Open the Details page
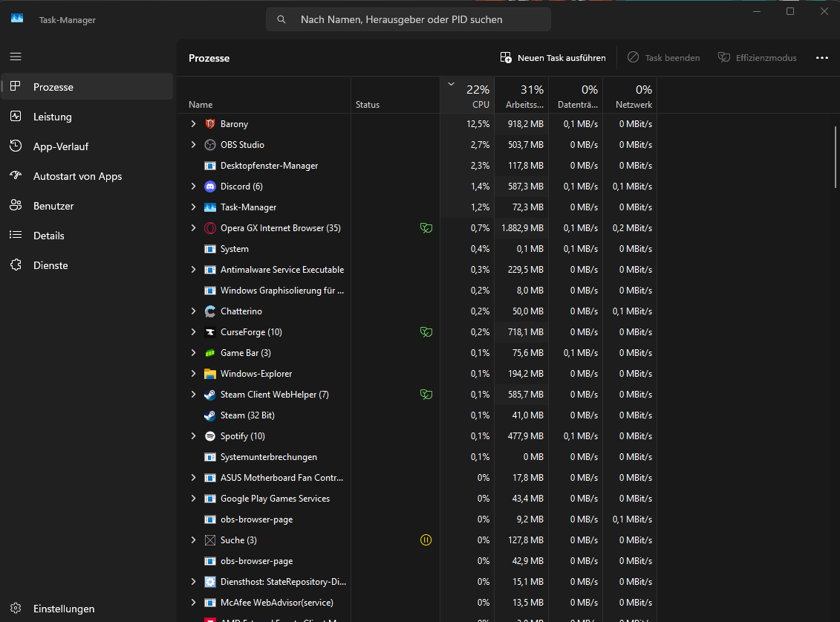 coord(88,236)
